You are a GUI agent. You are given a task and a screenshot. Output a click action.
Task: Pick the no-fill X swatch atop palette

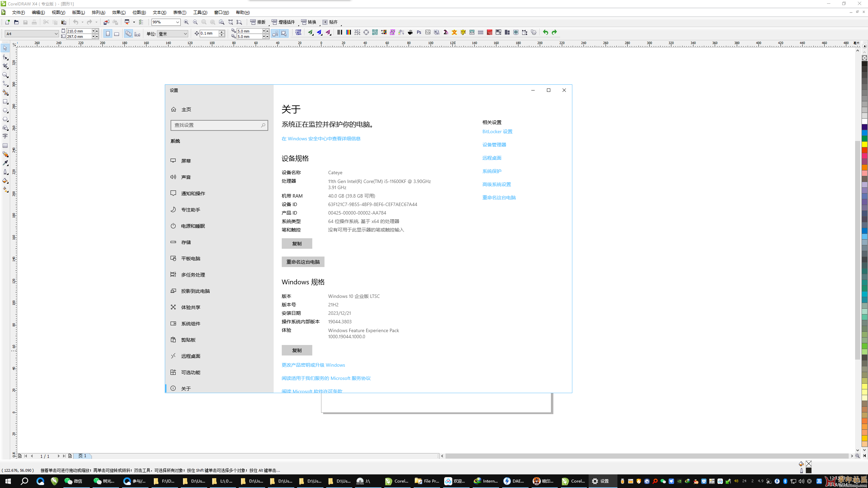(864, 58)
